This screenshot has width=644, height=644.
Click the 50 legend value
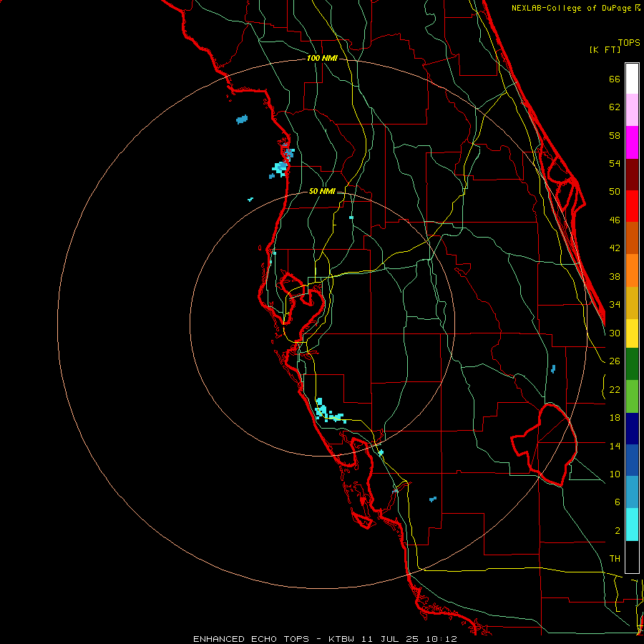click(615, 191)
